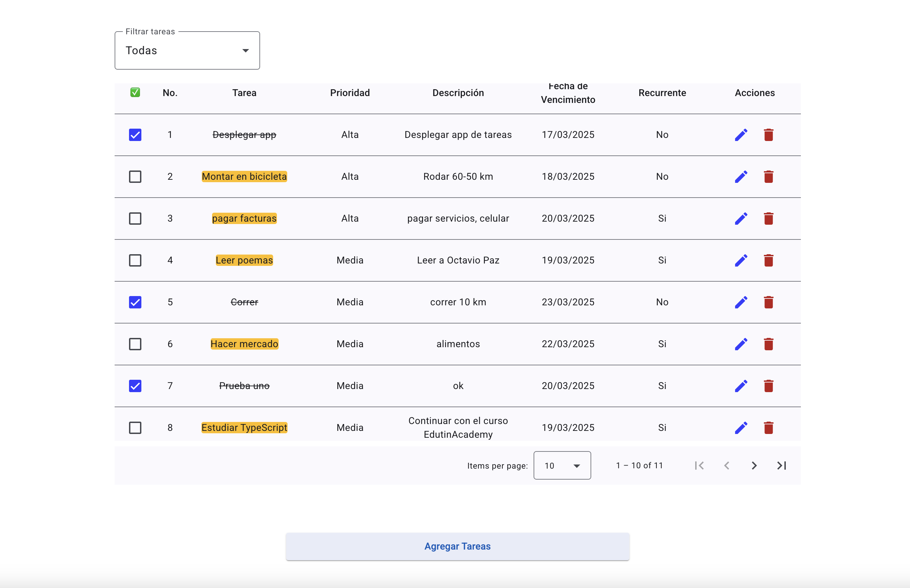
Task: Click the date 23/03/2025
Action: click(568, 302)
